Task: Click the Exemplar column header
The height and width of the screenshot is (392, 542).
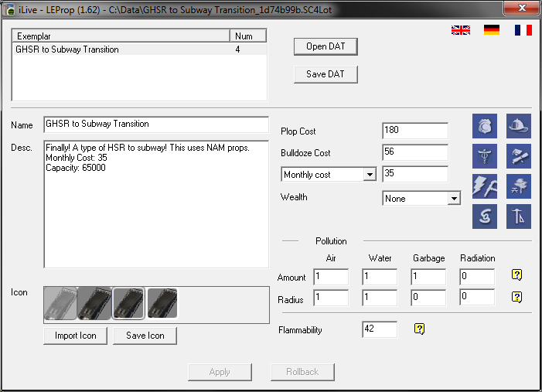Action: [x=121, y=36]
